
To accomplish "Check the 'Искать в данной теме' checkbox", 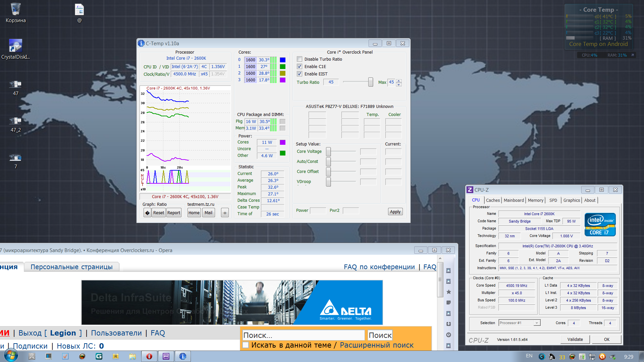I will coord(246,345).
